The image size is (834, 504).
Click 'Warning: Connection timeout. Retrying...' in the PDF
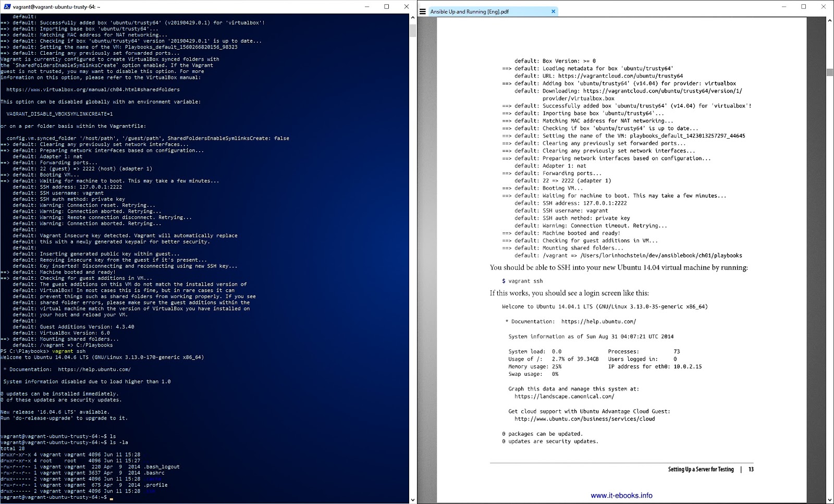(605, 226)
